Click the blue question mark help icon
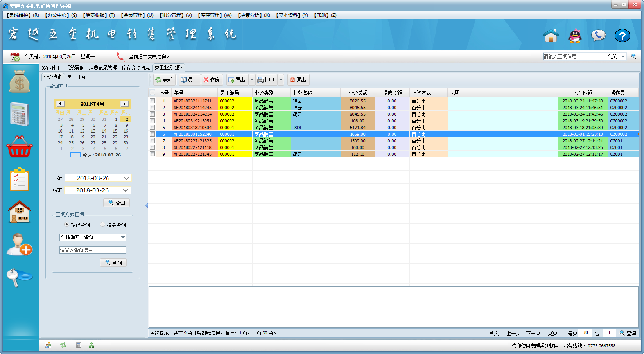The image size is (644, 354). (x=622, y=36)
